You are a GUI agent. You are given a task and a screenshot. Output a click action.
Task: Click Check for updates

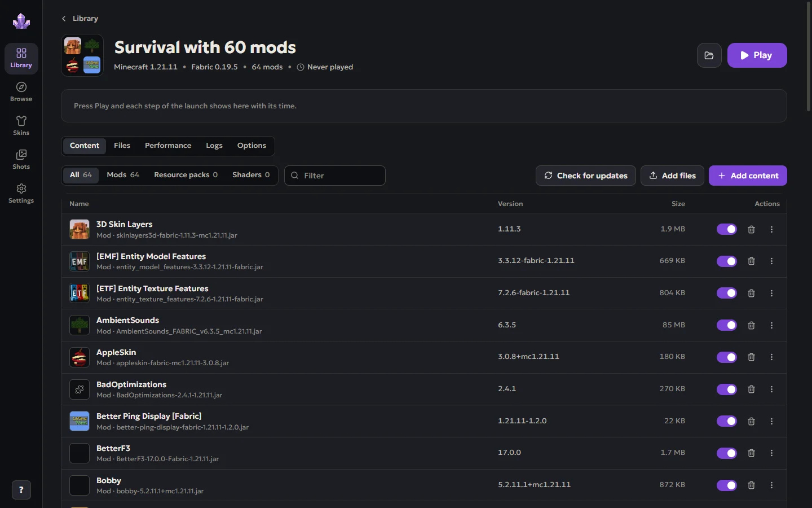coord(586,176)
